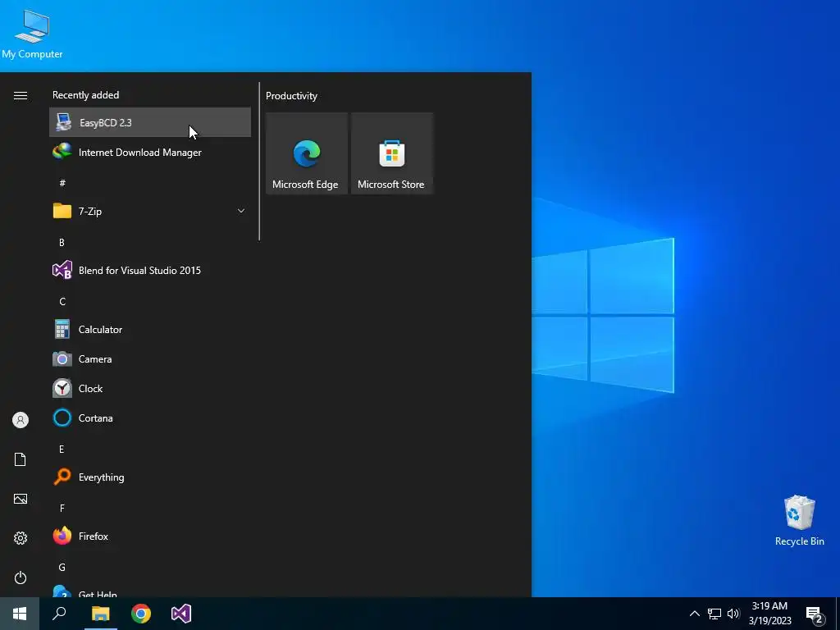The height and width of the screenshot is (630, 840).
Task: Open the user account icon
Action: click(x=21, y=420)
